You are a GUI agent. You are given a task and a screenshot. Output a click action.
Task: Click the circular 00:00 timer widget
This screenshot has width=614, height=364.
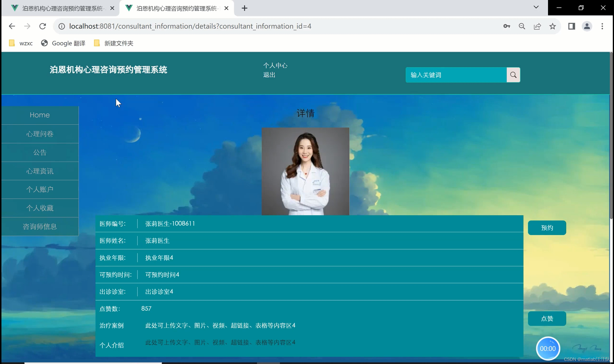[x=548, y=348]
